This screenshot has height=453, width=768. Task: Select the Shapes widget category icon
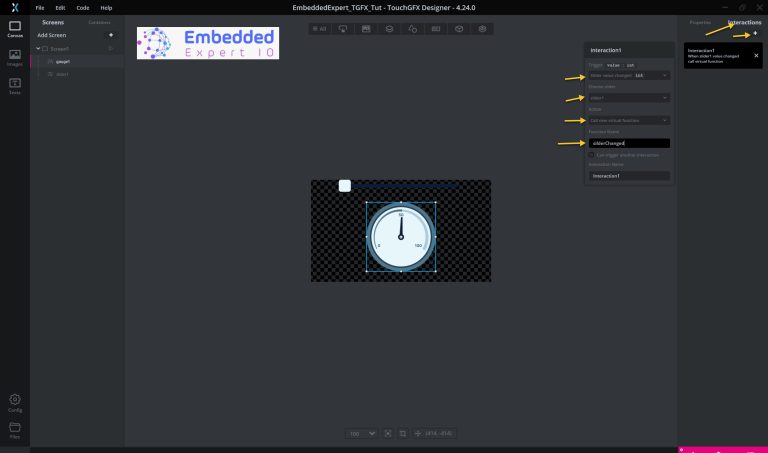(412, 29)
